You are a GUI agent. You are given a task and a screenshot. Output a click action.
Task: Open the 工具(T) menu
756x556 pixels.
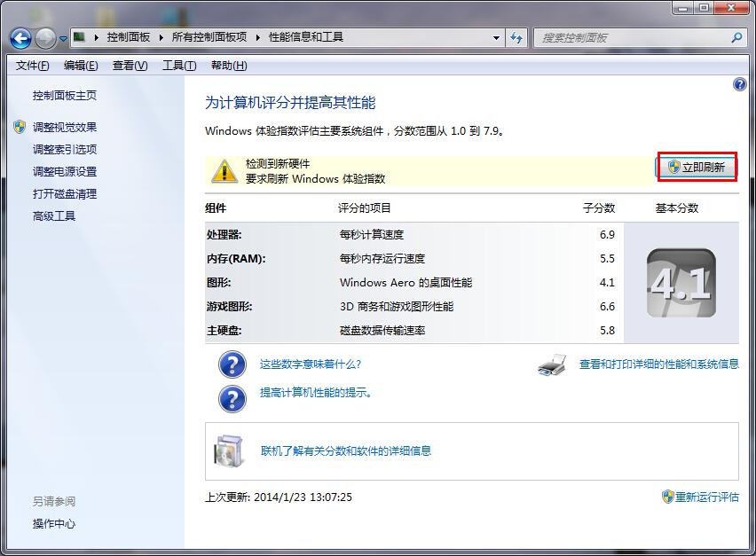(179, 66)
